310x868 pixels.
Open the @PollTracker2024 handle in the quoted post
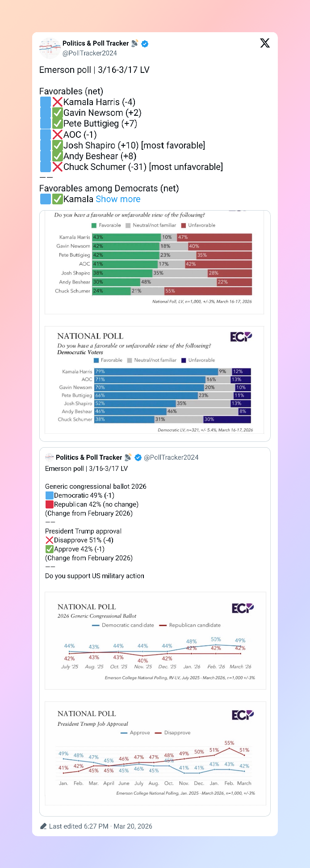[x=171, y=457]
